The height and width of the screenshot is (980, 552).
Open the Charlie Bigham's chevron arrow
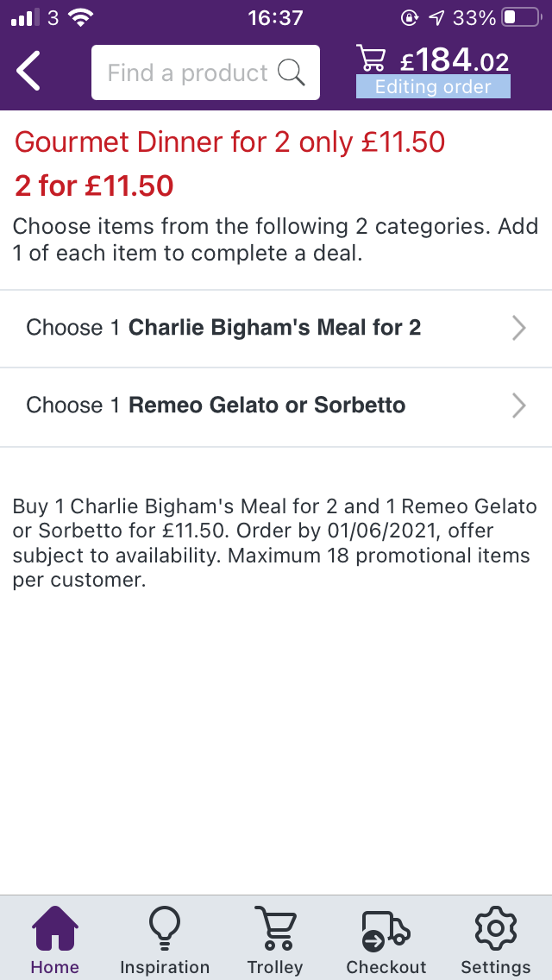point(517,328)
